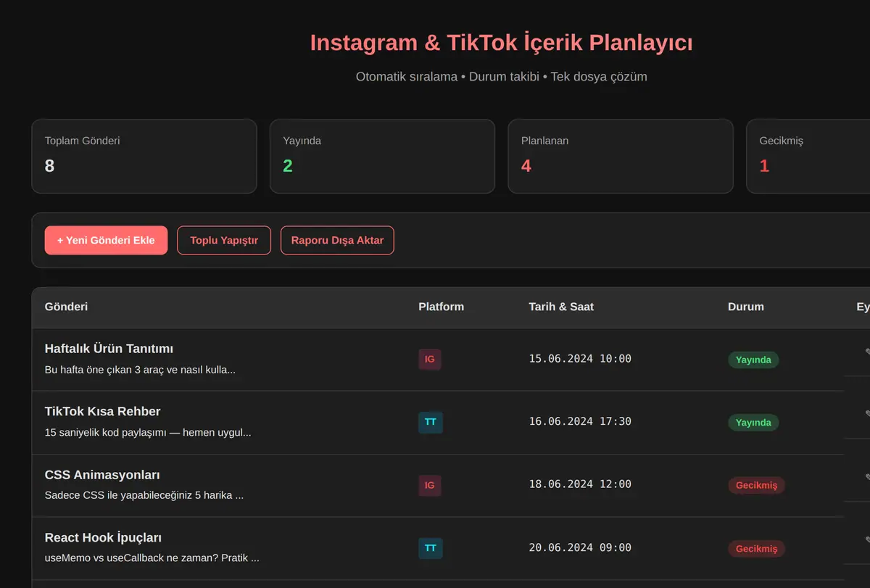Click the 'Tarih & Saat' column header
The height and width of the screenshot is (588, 870).
click(x=561, y=307)
